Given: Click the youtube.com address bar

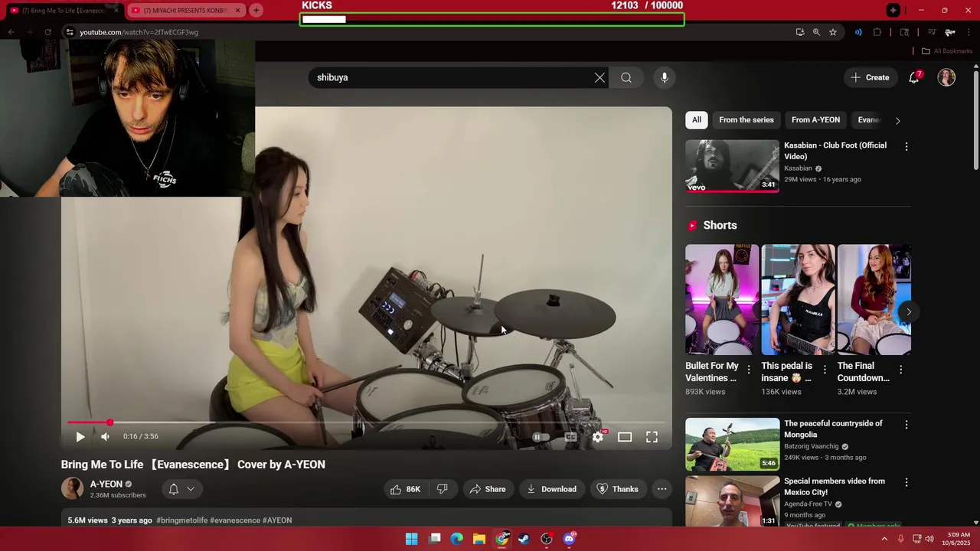Looking at the screenshot, I should click(x=429, y=32).
